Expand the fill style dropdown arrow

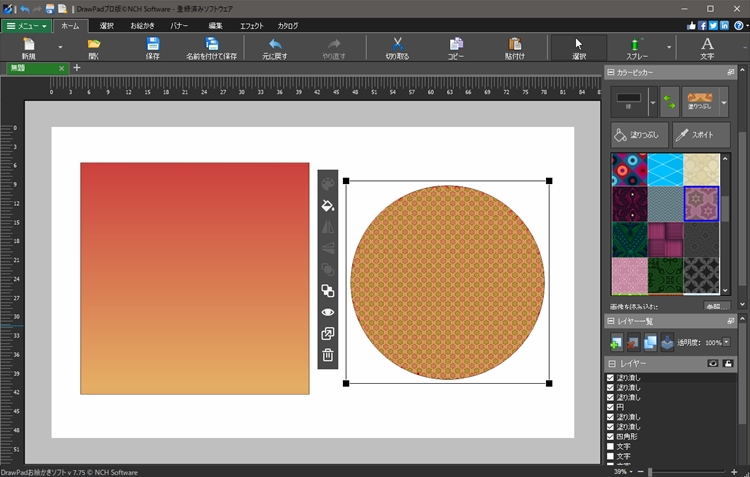tap(724, 101)
